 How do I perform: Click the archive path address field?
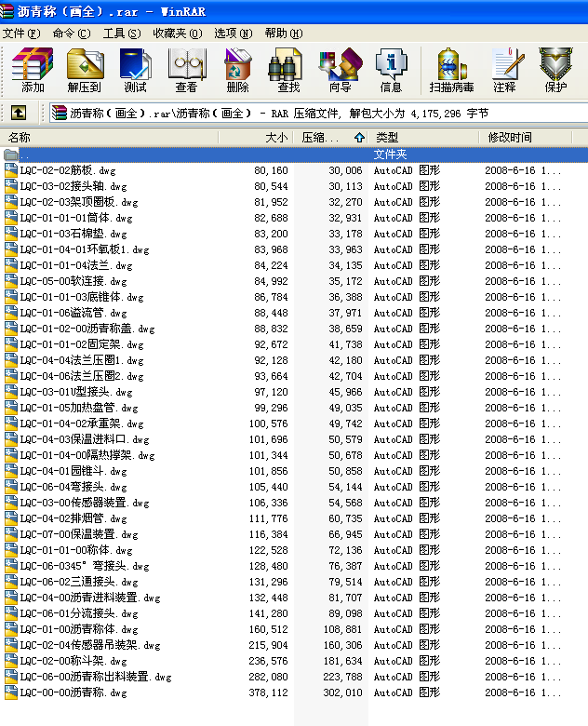click(x=318, y=113)
